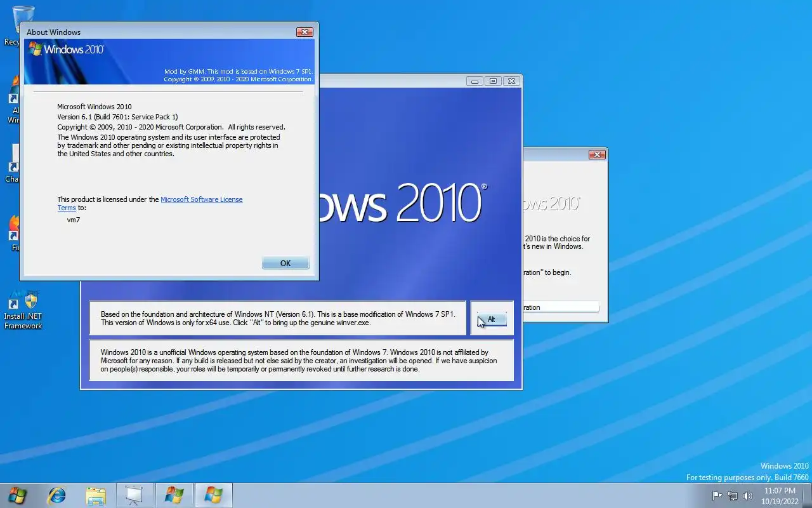Close the small rightmost dialog window

coord(596,154)
